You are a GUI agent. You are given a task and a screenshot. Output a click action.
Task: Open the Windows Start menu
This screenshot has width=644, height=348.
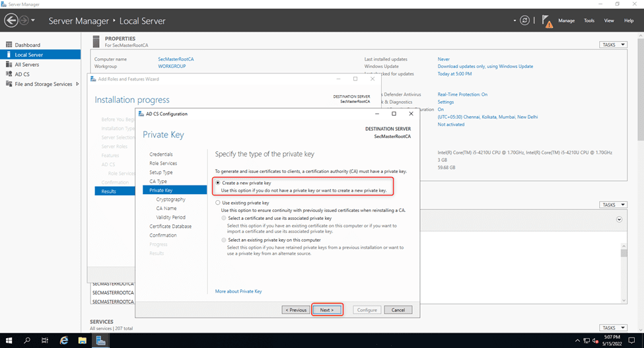pos(9,340)
